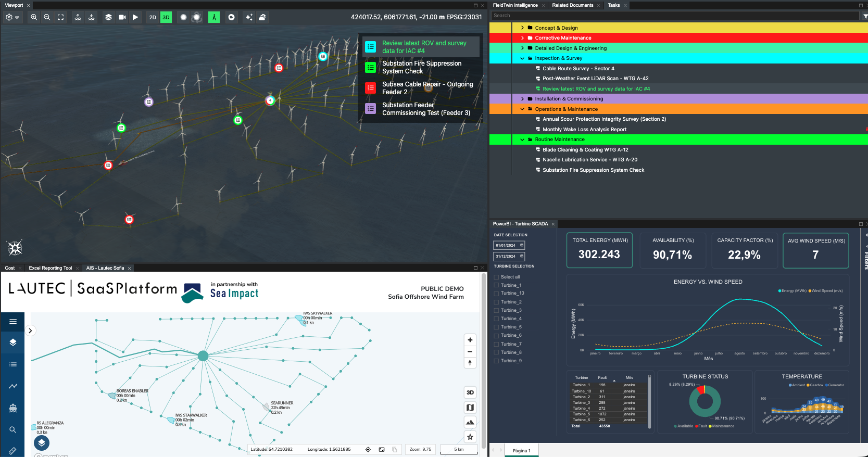The height and width of the screenshot is (457, 868).
Task: Switch to the Related Documents tab
Action: (572, 5)
